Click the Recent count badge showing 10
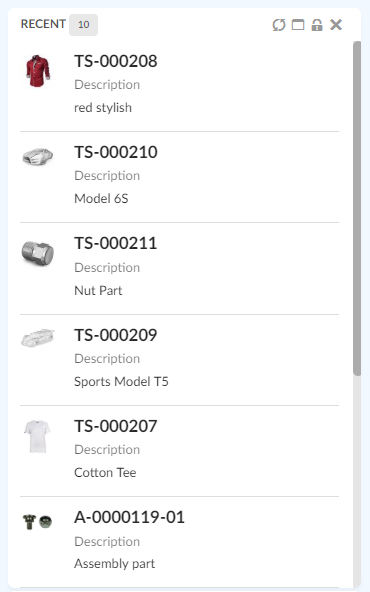This screenshot has height=592, width=370. (x=83, y=25)
